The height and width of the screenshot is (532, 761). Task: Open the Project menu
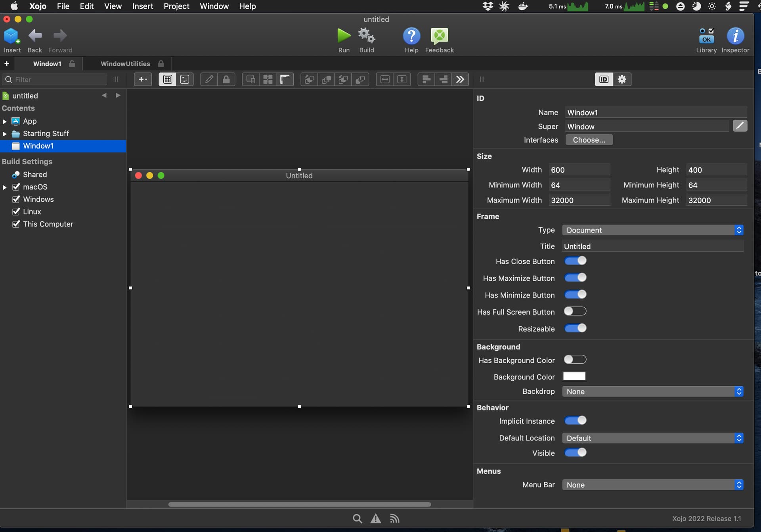(x=176, y=6)
